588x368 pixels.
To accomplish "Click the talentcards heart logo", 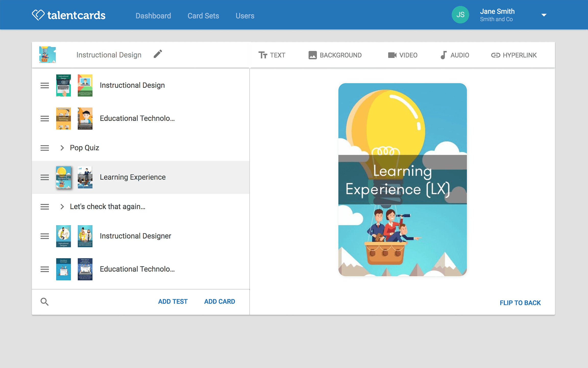I will click(38, 15).
